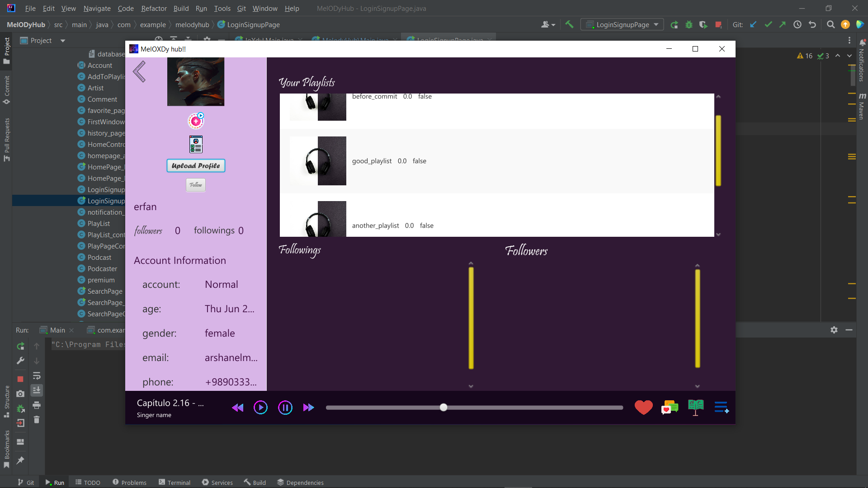The width and height of the screenshot is (868, 488).
Task: Commit changes using the Git checkmark icon
Action: [x=768, y=24]
